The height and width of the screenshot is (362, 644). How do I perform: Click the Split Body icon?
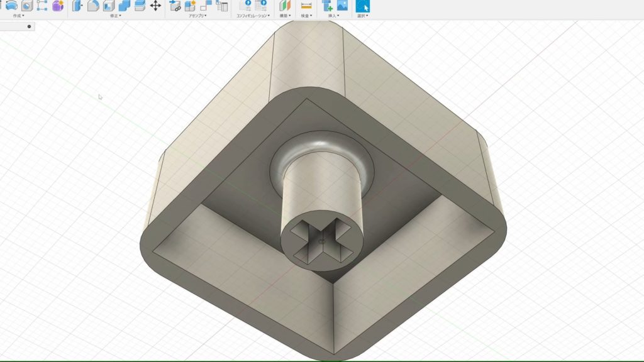click(139, 6)
